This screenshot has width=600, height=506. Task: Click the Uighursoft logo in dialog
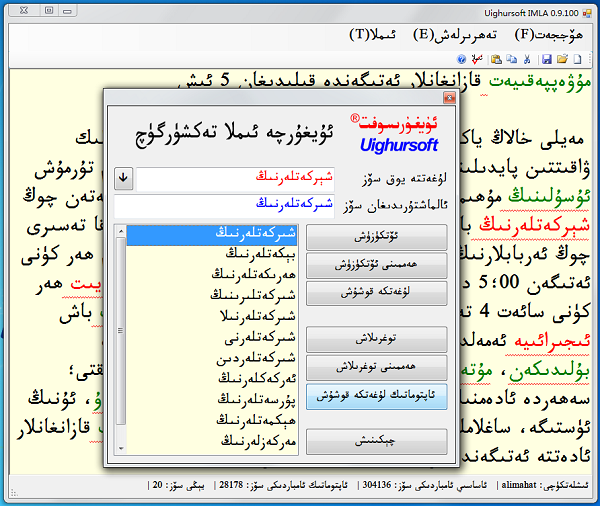(395, 134)
